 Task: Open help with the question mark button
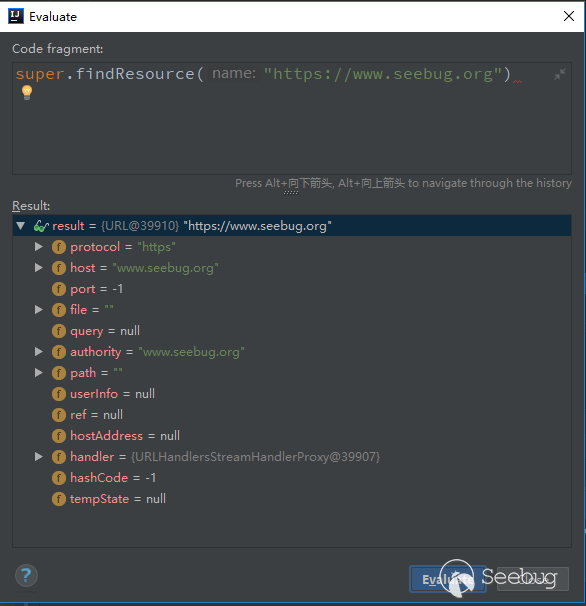tap(26, 575)
